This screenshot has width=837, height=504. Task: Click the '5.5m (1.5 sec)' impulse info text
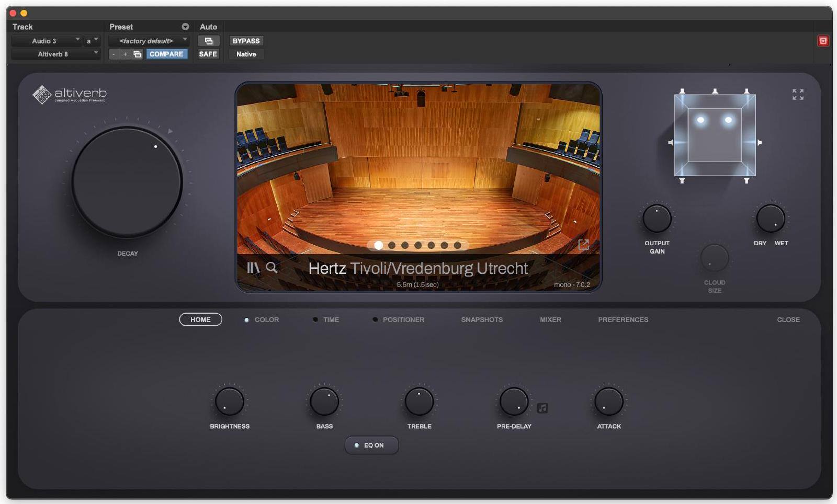tap(417, 285)
